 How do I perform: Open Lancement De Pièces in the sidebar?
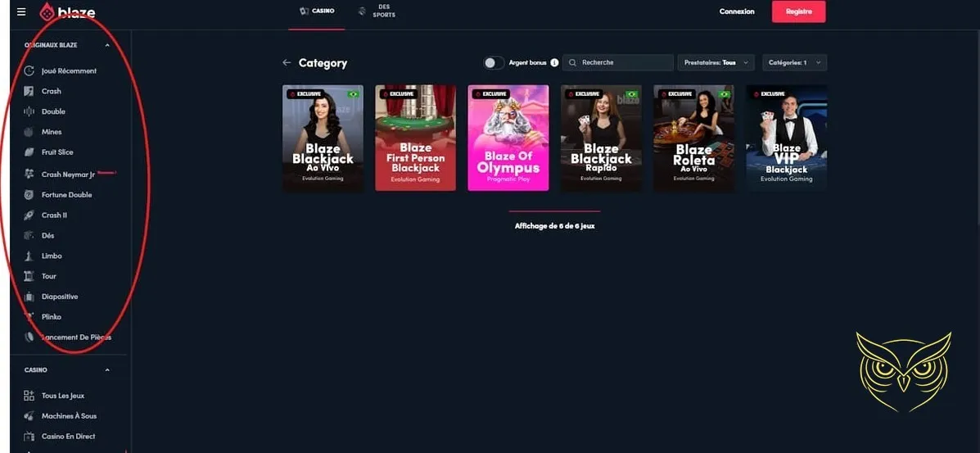76,337
